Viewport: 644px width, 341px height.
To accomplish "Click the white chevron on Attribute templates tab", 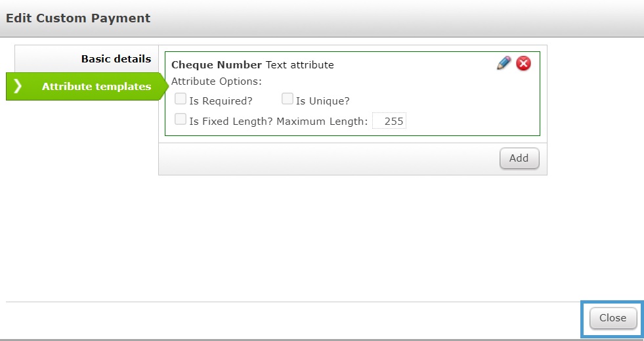I will point(18,87).
